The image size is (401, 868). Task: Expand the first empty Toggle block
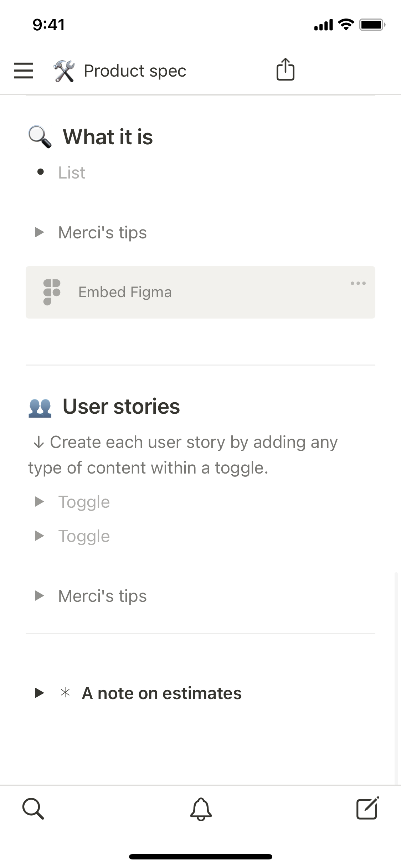[39, 502]
